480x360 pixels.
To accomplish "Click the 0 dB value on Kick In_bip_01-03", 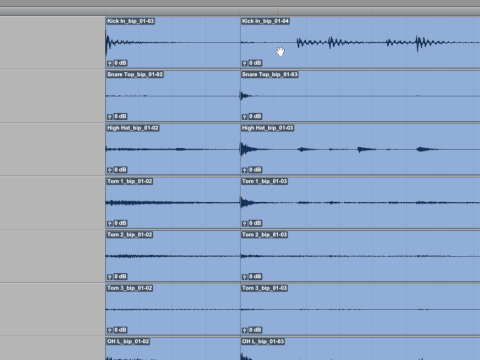I will [x=120, y=63].
